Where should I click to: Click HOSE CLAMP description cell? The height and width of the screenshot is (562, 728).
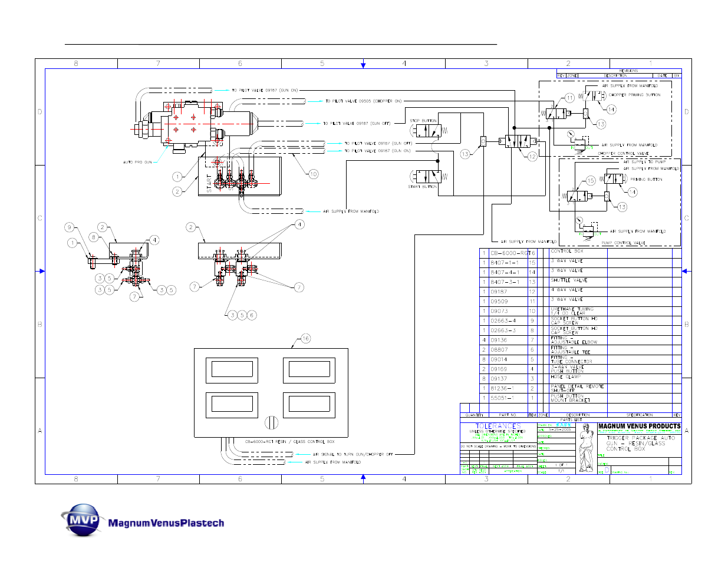tap(565, 377)
